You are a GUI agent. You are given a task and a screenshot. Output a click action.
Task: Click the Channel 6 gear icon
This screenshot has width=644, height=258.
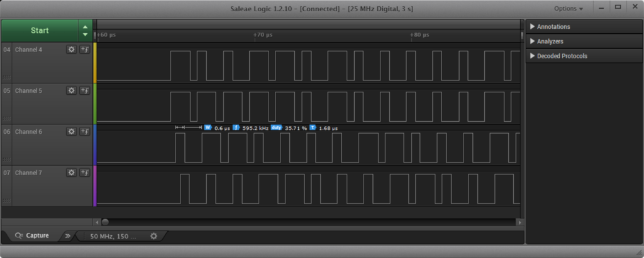pos(71,132)
